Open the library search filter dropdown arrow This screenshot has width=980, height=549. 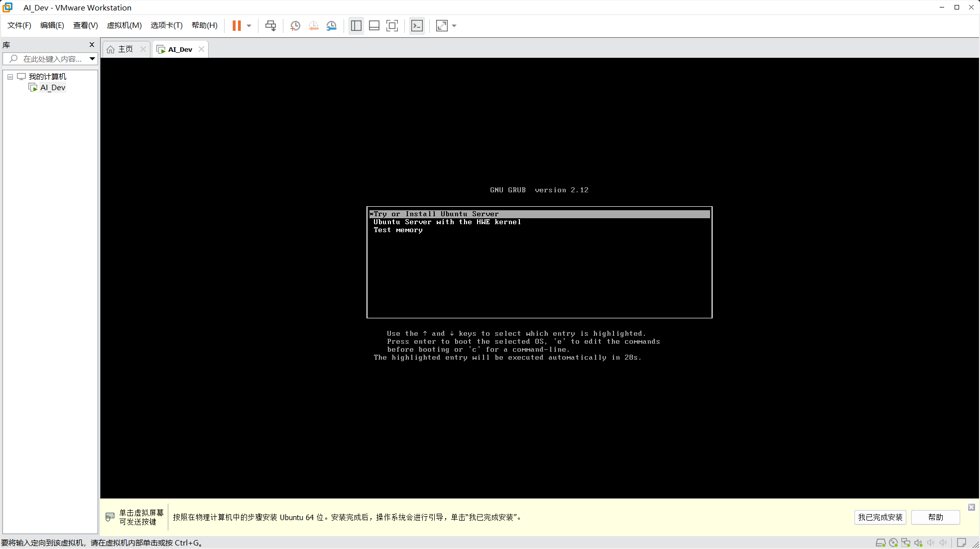click(x=92, y=59)
